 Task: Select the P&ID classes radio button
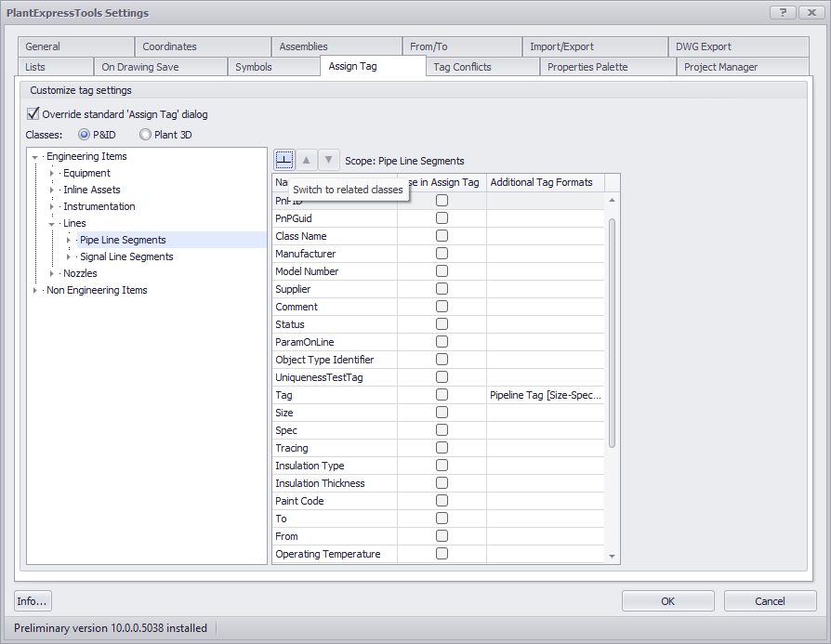pyautogui.click(x=84, y=135)
